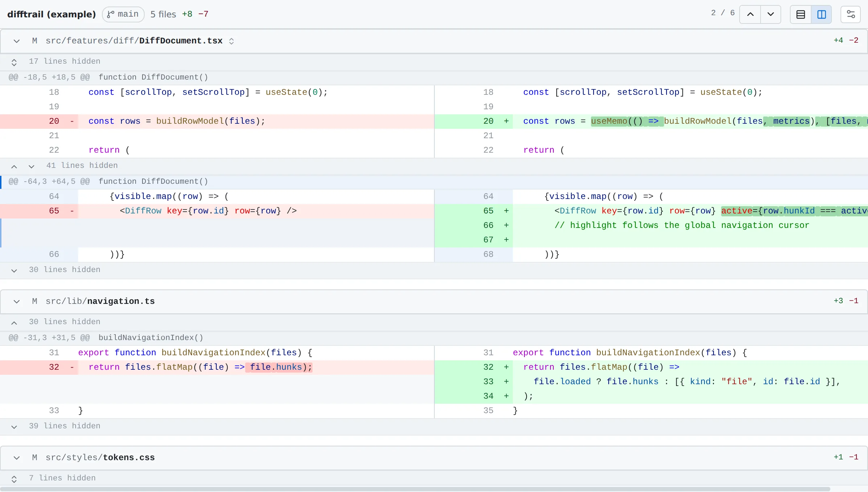Collapse the tokens.css file section

coord(17,458)
